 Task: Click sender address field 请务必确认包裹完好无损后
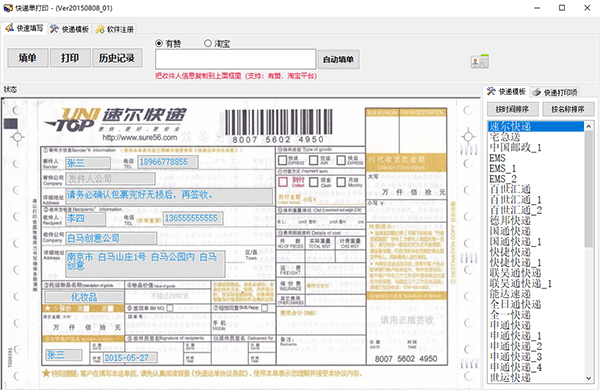169,195
